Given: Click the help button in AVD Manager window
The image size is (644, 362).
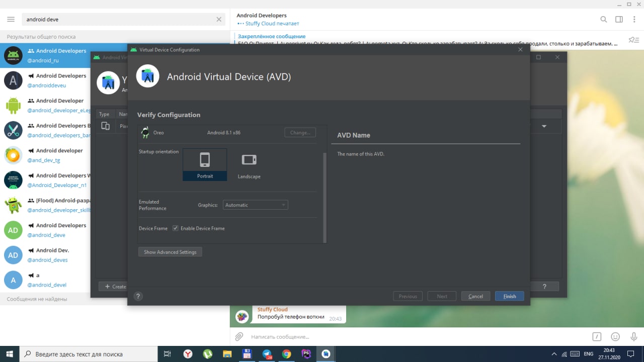Looking at the screenshot, I should [x=544, y=287].
